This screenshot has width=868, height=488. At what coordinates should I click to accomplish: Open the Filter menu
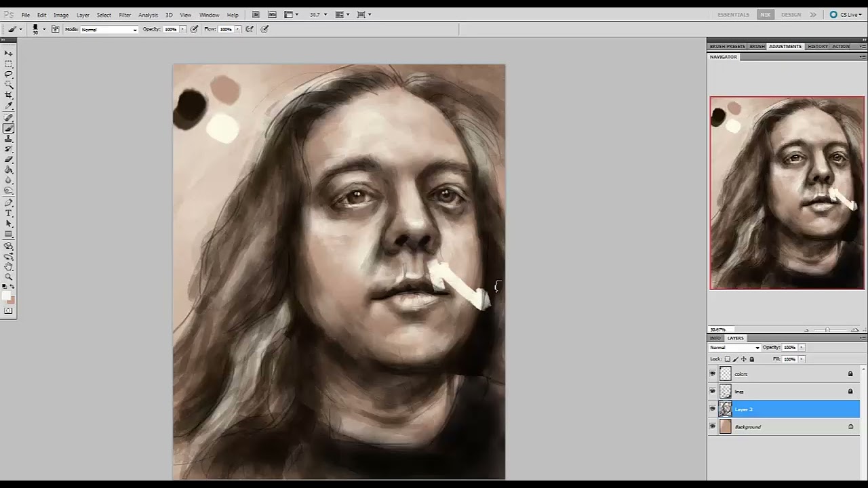[125, 14]
